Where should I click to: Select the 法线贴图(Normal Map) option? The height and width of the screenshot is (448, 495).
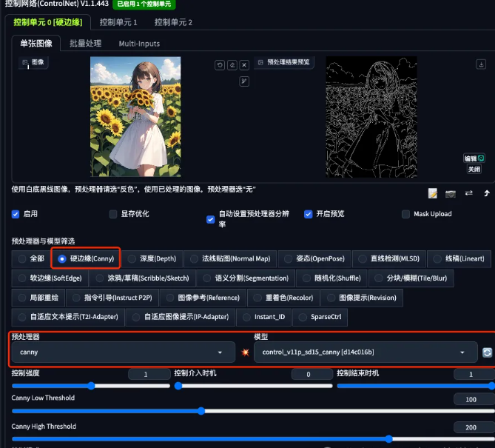(x=230, y=258)
